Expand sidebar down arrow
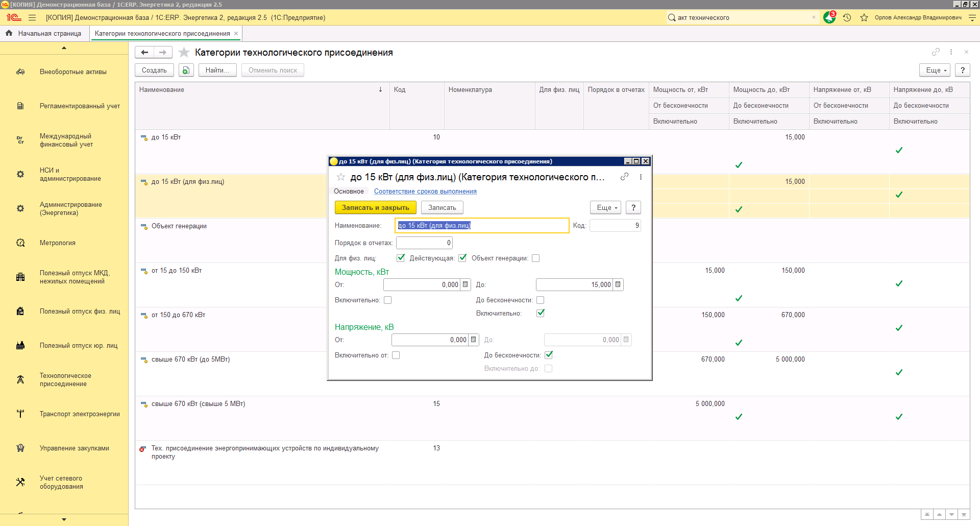The image size is (980, 526). [x=64, y=519]
